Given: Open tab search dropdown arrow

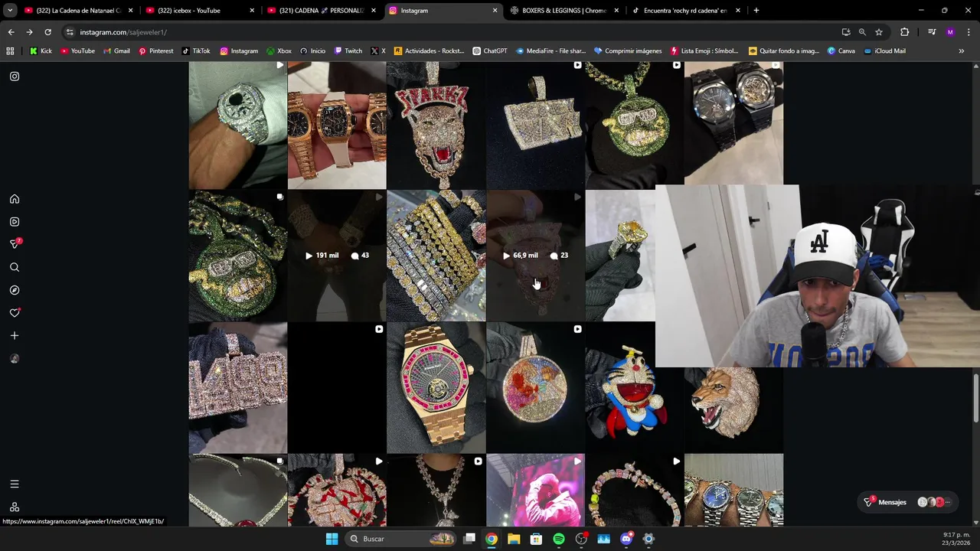Looking at the screenshot, I should [x=10, y=11].
